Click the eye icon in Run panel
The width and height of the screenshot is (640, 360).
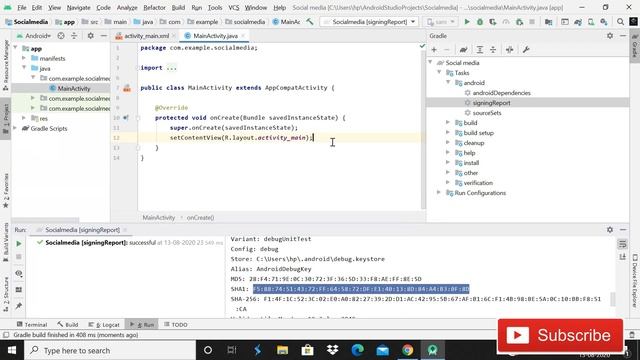tap(18, 273)
